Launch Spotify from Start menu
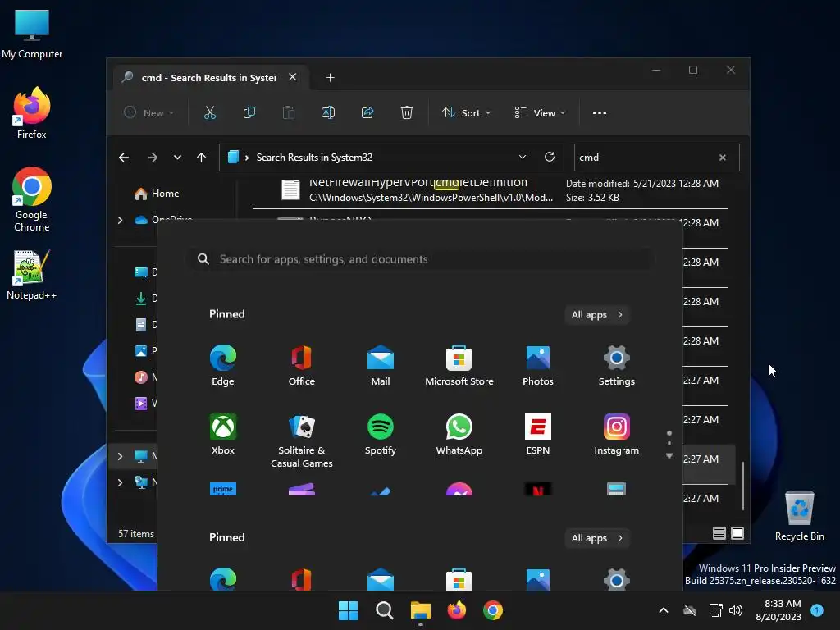The width and height of the screenshot is (840, 630). click(x=381, y=435)
